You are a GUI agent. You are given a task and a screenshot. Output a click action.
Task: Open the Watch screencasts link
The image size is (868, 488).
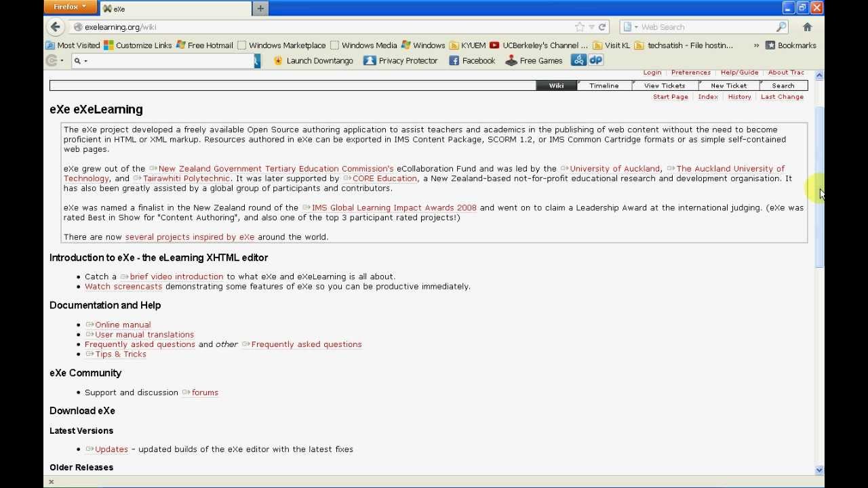123,286
